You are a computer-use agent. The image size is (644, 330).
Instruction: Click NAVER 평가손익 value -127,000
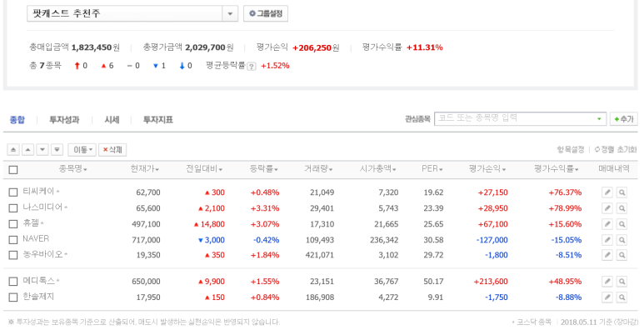[492, 240]
